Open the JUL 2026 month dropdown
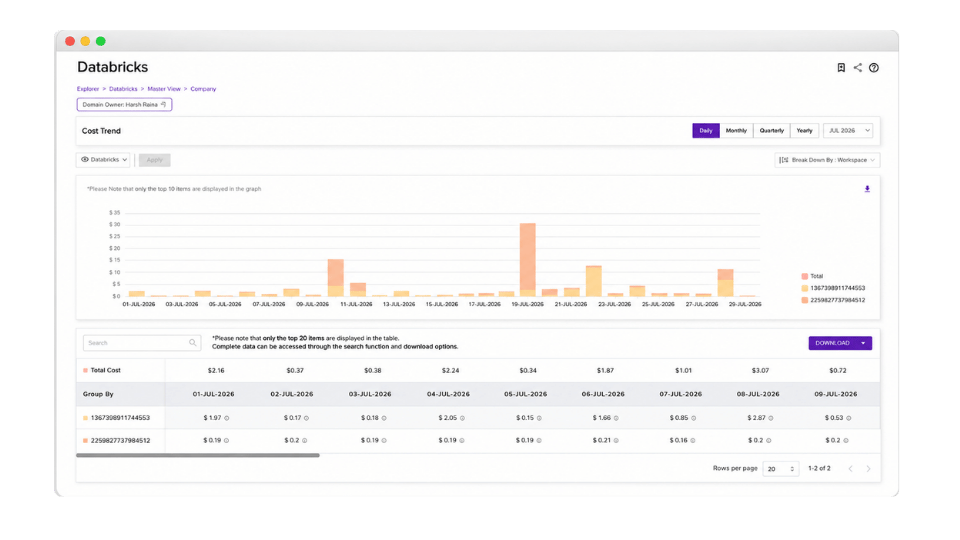The width and height of the screenshot is (960, 540). point(848,131)
